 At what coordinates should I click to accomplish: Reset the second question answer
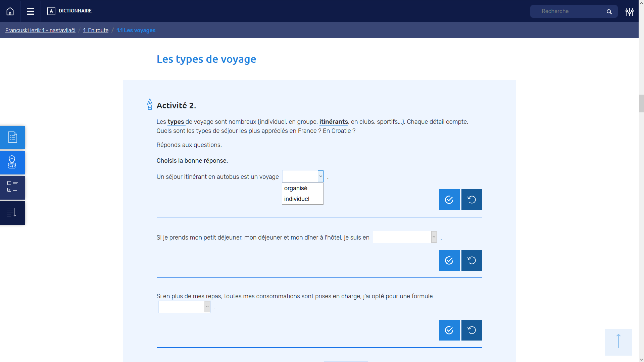(x=472, y=260)
